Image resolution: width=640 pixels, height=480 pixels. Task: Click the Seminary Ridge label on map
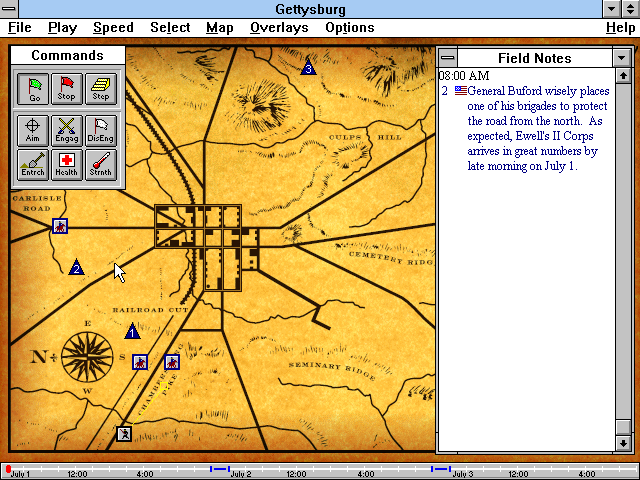332,369
